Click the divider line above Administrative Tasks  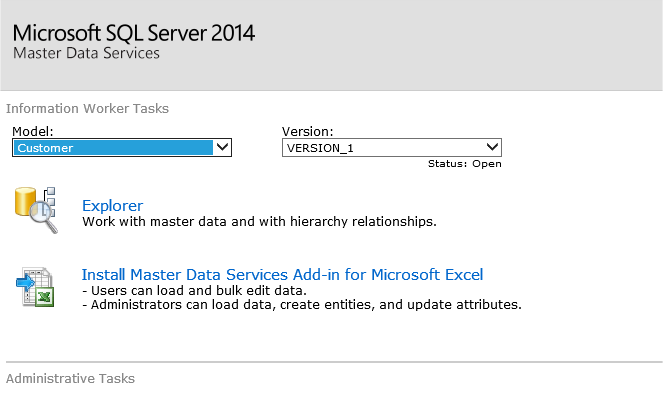(331, 362)
